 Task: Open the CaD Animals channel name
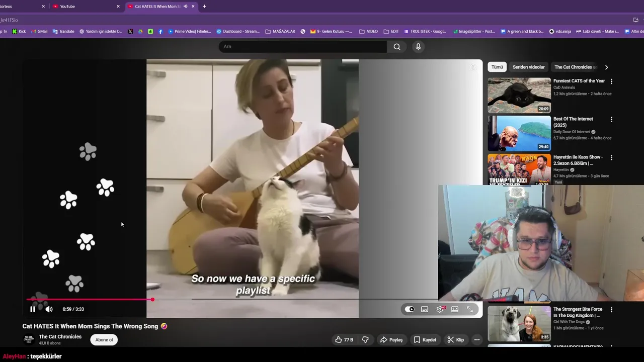click(x=564, y=87)
